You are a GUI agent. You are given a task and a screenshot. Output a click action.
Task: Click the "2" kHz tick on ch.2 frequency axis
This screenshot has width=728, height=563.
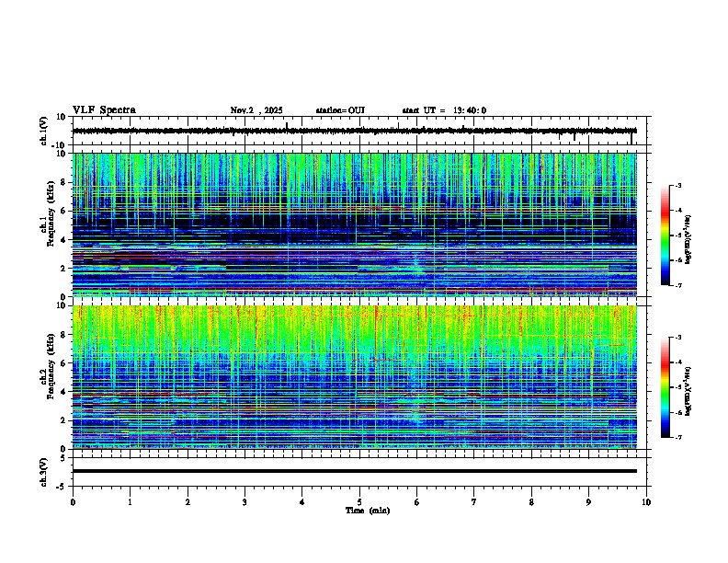(x=63, y=420)
